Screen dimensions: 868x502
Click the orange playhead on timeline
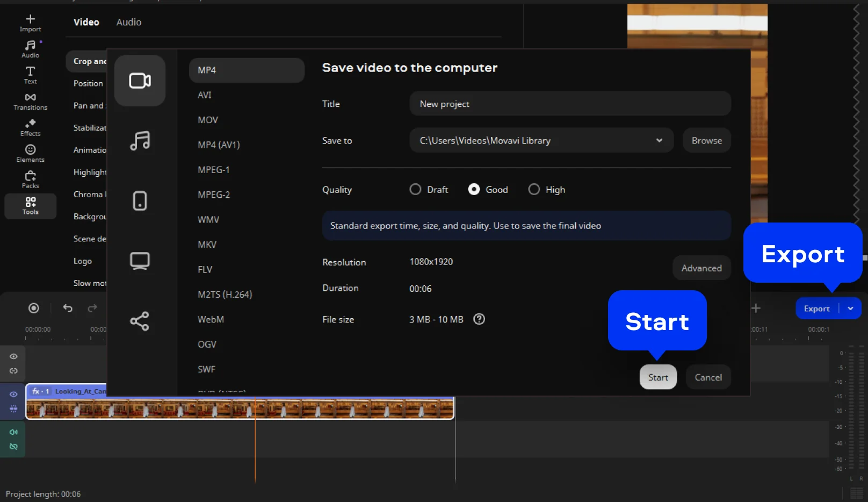(x=255, y=441)
